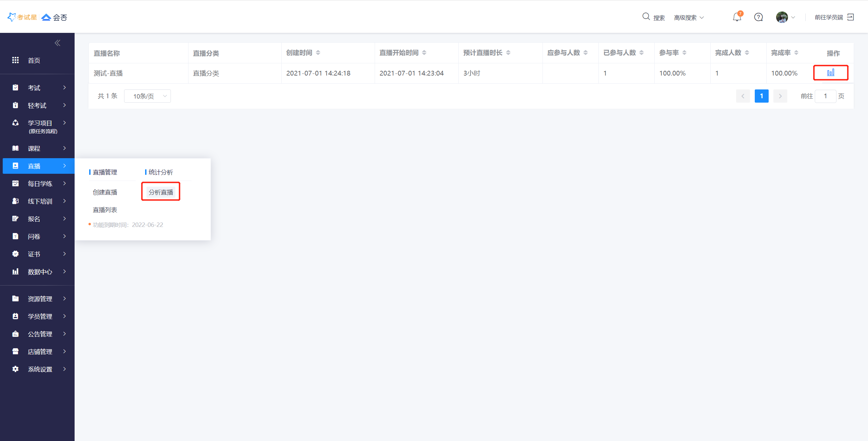Toggle sort on 参与率 column
868x441 pixels.
point(684,52)
